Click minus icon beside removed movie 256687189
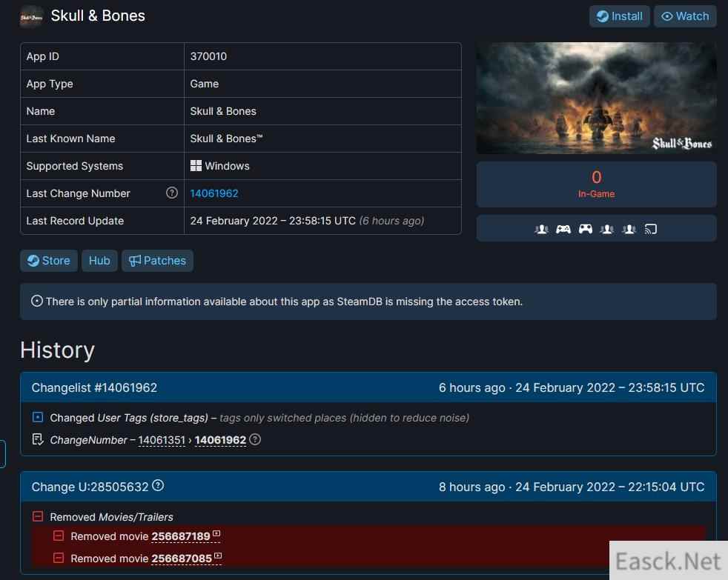This screenshot has width=728, height=580. [59, 536]
